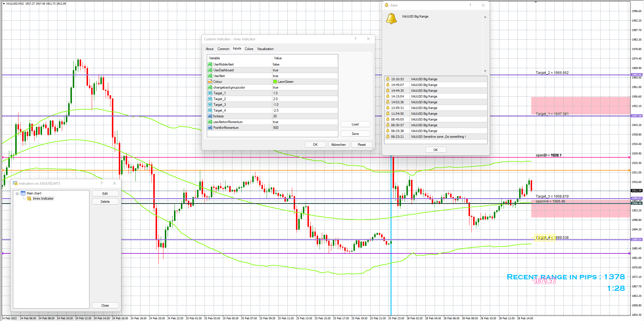Click the Target_1 double-type variable icon
The width and height of the screenshot is (644, 321).
click(x=210, y=93)
